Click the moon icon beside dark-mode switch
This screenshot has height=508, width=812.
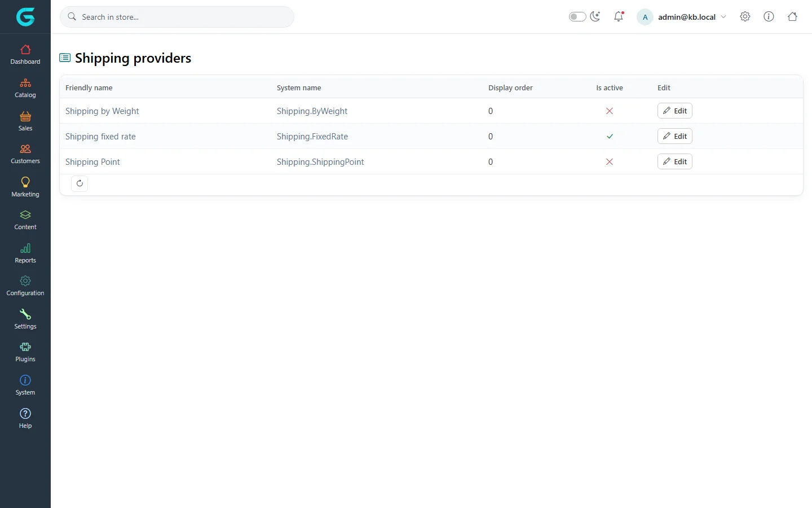coord(595,17)
